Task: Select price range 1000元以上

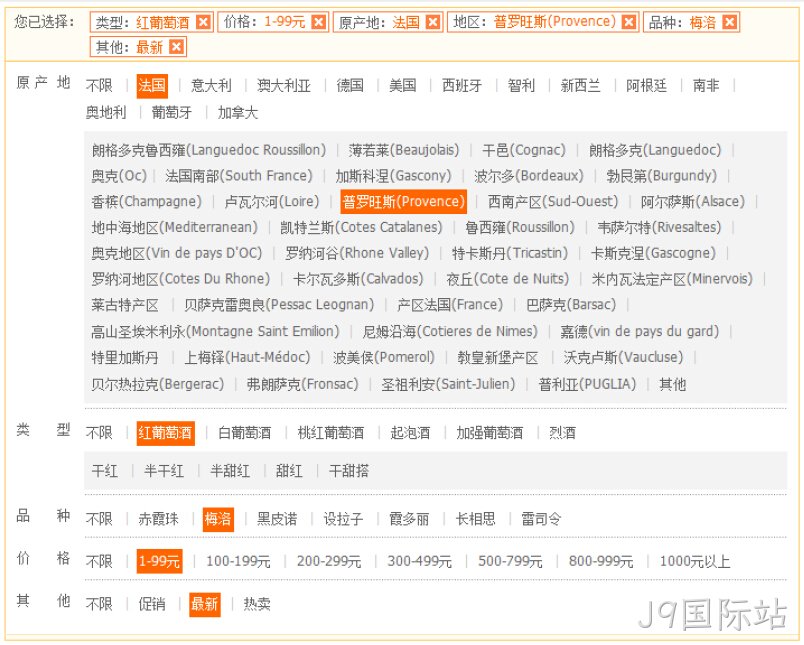Action: (695, 561)
